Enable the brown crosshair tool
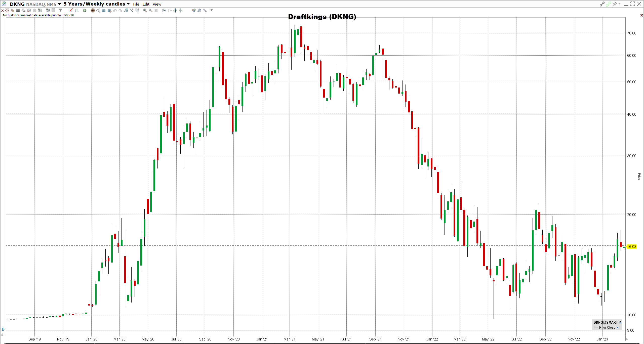The image size is (644, 344). point(93,11)
